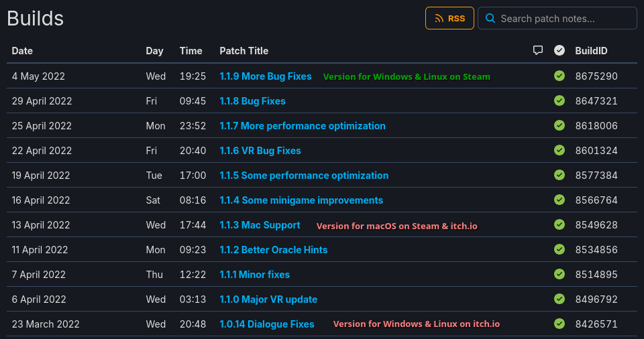The image size is (644, 339).
Task: Open the 1.0.14 Dialogue Fixes patch
Action: [x=267, y=324]
